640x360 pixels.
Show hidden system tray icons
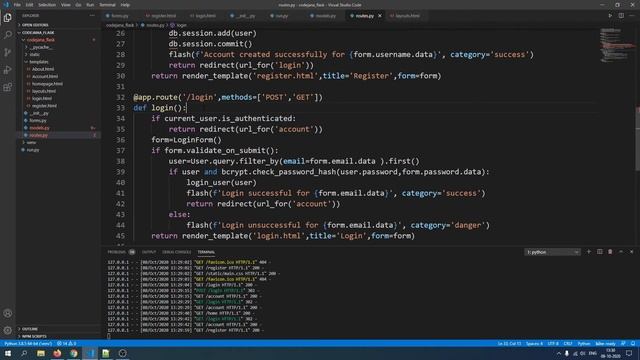pos(558,353)
